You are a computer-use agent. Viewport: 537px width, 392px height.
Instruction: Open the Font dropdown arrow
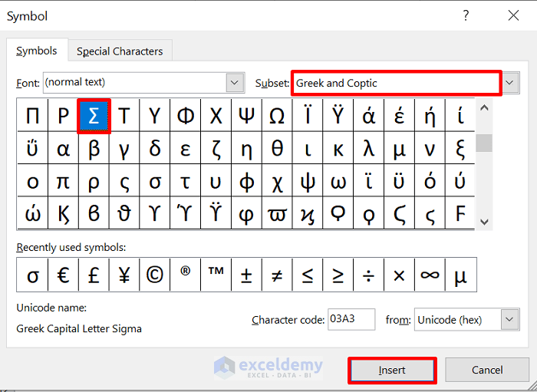click(235, 83)
